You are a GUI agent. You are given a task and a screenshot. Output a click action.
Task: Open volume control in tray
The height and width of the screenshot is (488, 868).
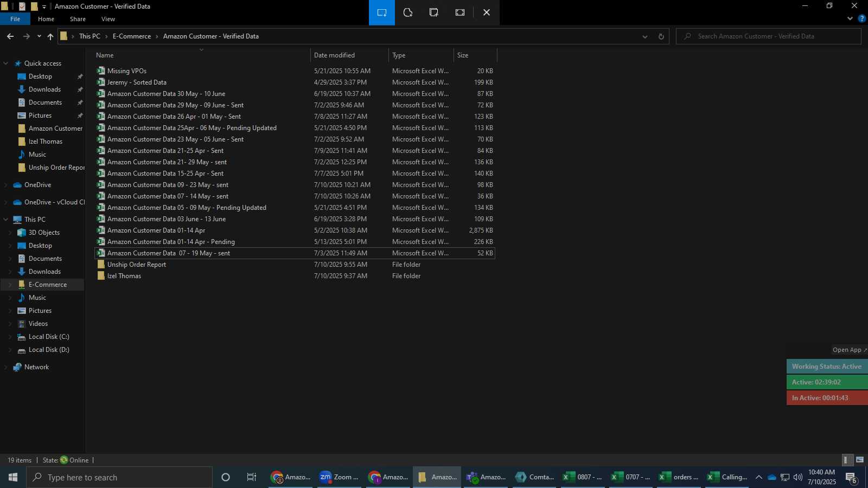[797, 477]
